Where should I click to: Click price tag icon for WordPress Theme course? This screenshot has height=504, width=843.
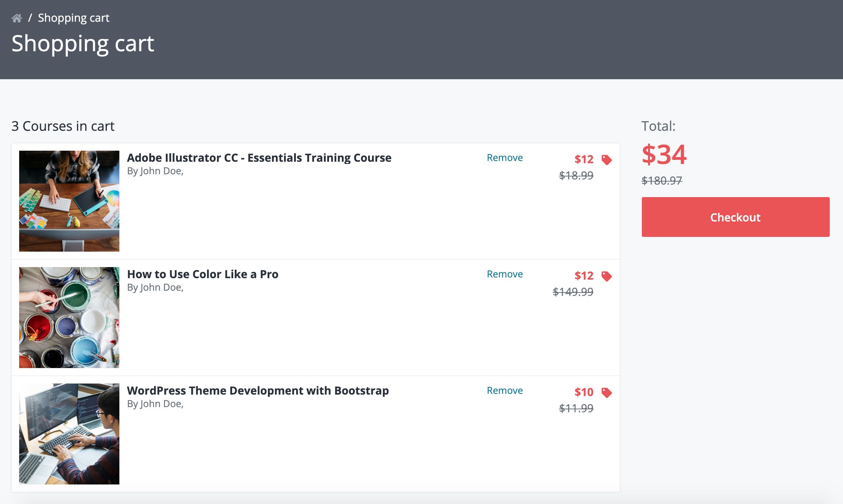click(606, 393)
